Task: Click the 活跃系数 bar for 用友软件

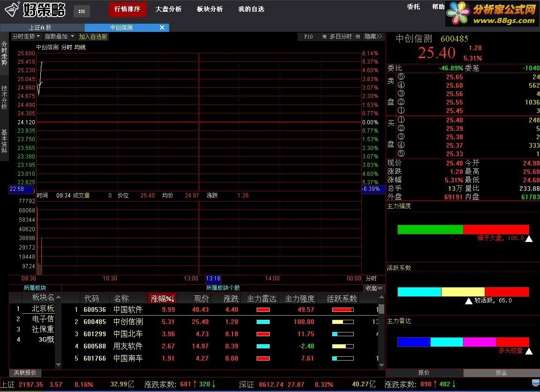Action: click(x=342, y=346)
